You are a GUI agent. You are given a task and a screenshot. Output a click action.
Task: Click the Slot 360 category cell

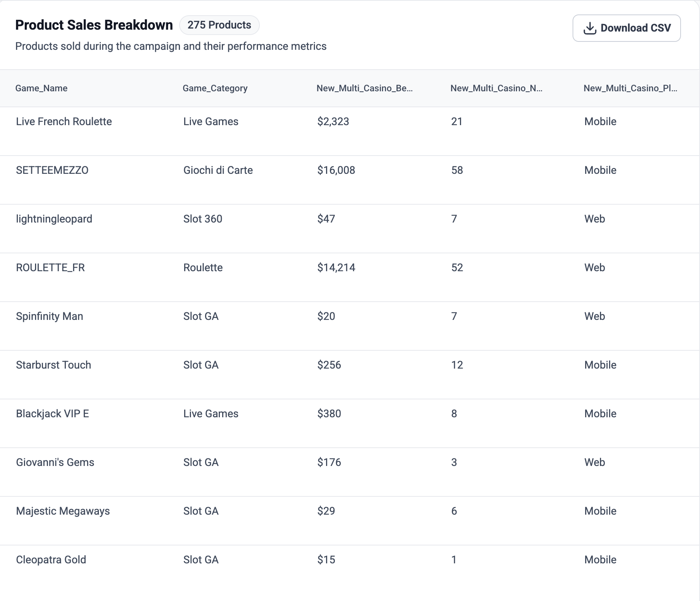pos(203,219)
